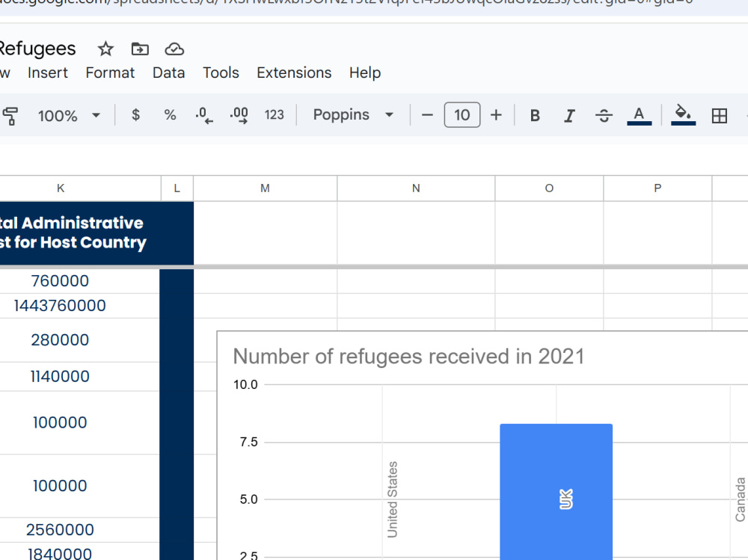Increase decimal places
This screenshot has width=748, height=560.
(239, 115)
